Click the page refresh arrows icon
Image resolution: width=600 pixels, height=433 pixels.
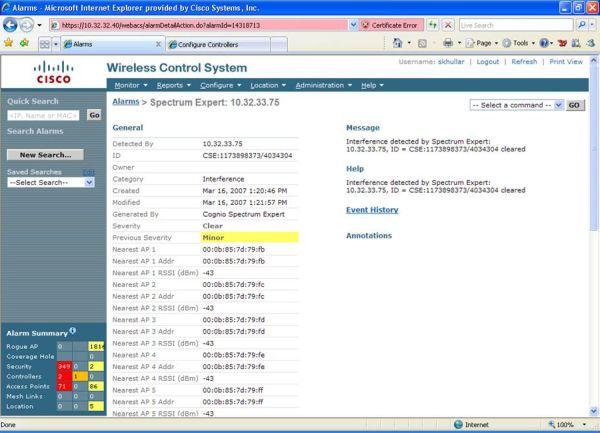pyautogui.click(x=432, y=25)
